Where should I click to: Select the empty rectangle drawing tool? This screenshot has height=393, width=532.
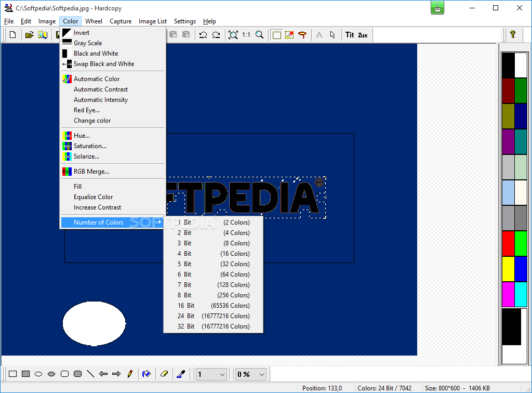tap(13, 374)
